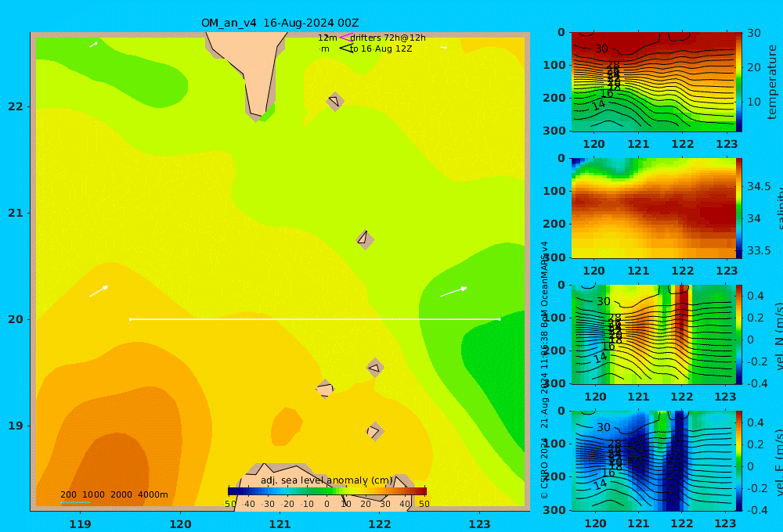Click latitude label 22 on main map

point(16,106)
